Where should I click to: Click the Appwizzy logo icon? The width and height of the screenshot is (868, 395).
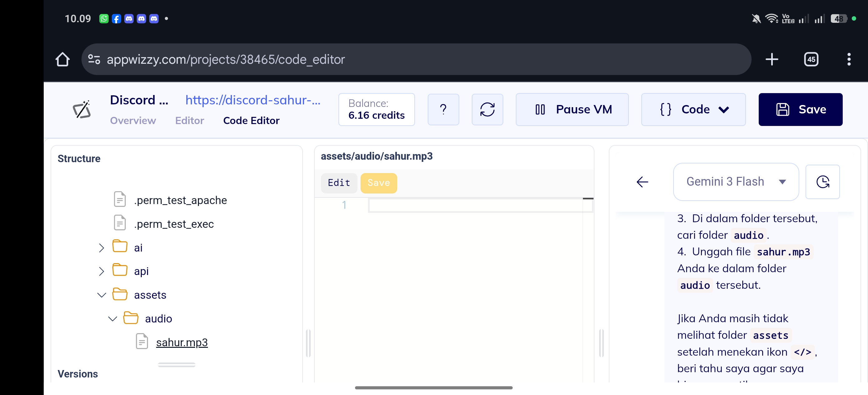tap(82, 109)
